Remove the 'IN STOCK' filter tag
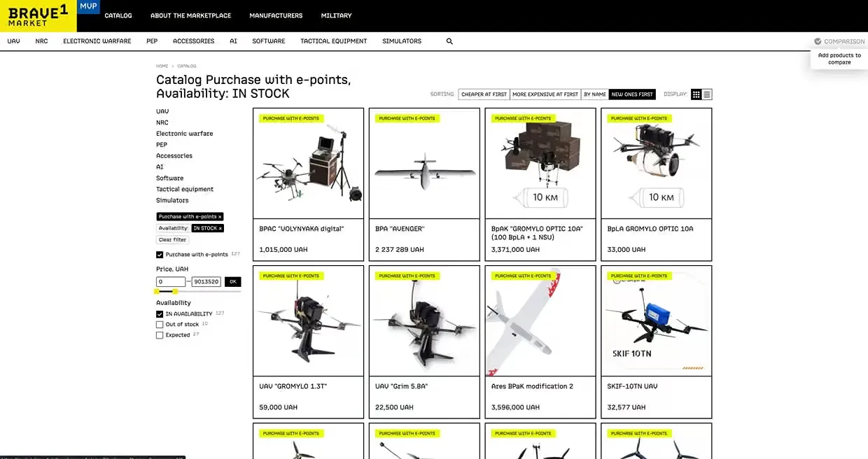 220,228
